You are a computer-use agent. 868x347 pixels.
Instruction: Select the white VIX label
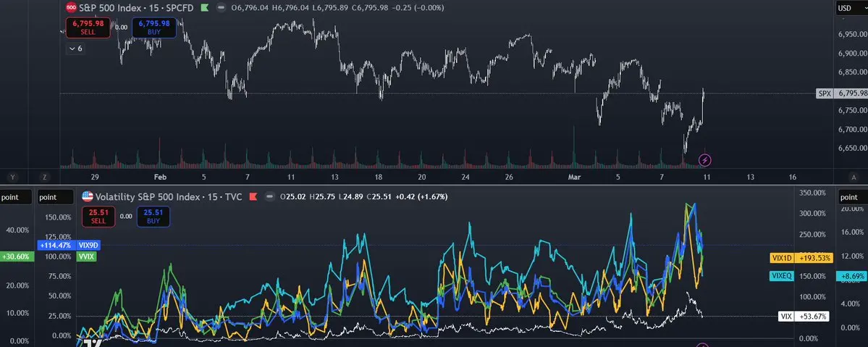[x=786, y=317]
